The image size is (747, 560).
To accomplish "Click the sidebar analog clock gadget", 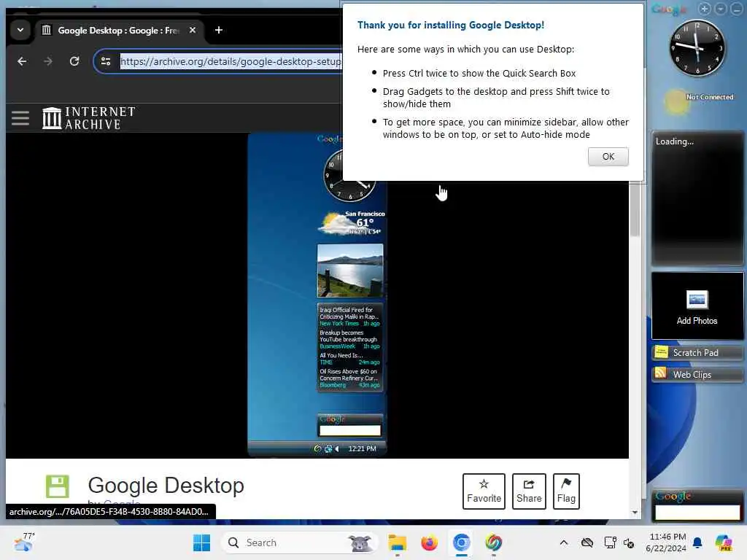I will (x=697, y=48).
